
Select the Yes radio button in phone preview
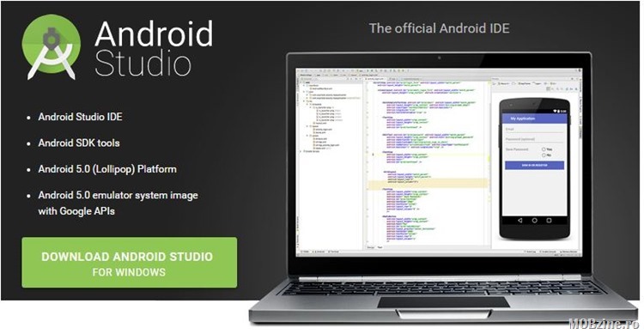click(544, 149)
